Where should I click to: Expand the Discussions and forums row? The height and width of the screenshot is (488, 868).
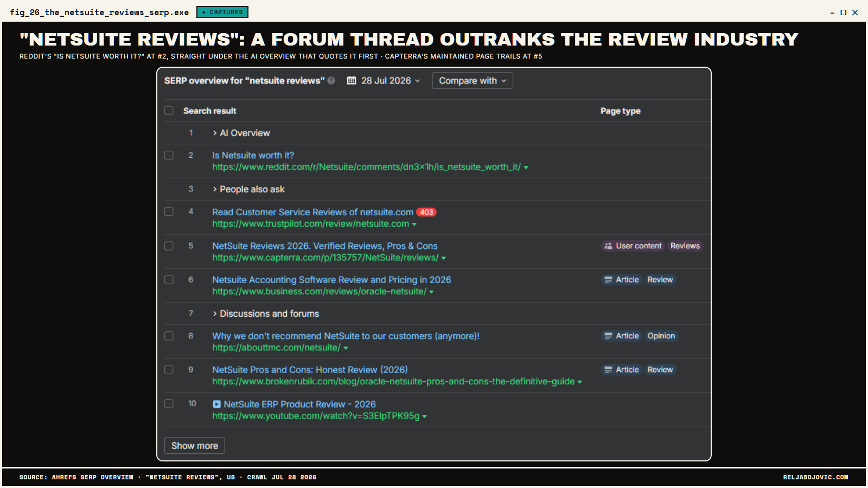(x=266, y=314)
